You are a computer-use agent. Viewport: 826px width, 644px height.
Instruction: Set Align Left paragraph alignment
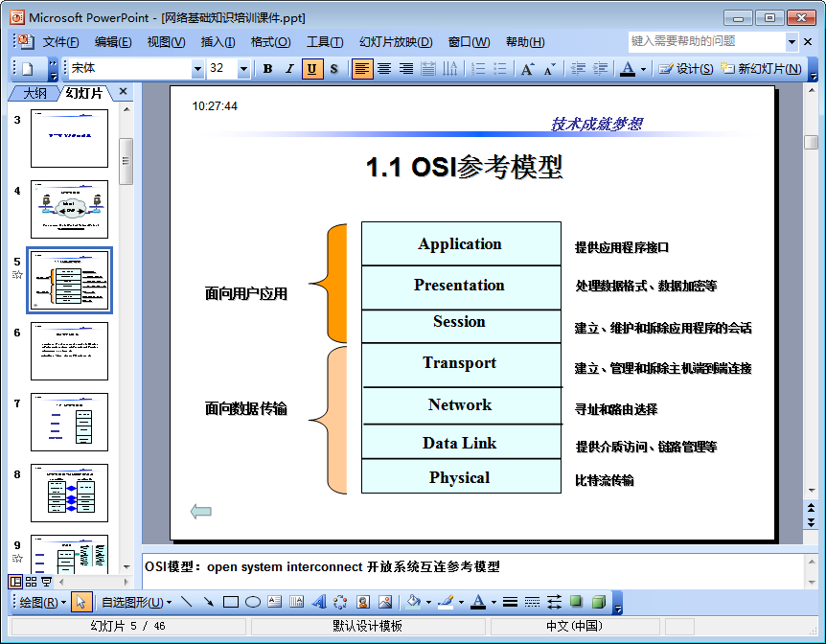point(362,69)
